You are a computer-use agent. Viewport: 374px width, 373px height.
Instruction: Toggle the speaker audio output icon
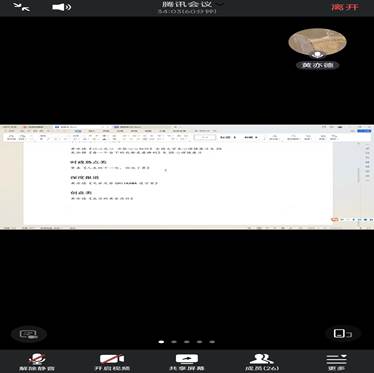(x=61, y=7)
